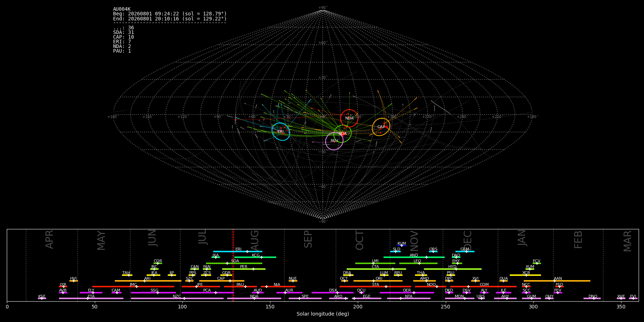Screen dimensions: 644x322
Task: Click the AND shower bar in timeline
Action: tap(414, 257)
